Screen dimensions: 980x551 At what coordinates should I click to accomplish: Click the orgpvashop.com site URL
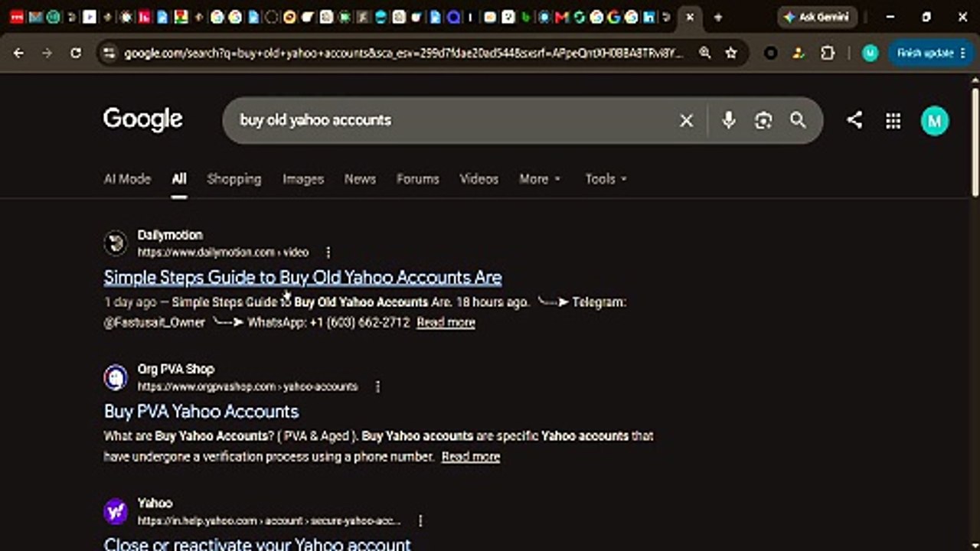coord(247,386)
